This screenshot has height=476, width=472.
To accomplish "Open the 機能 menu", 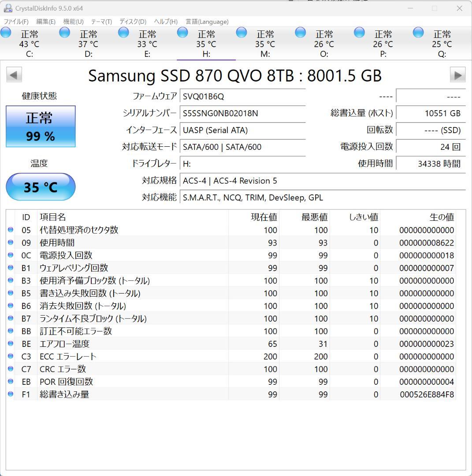I will [71, 21].
